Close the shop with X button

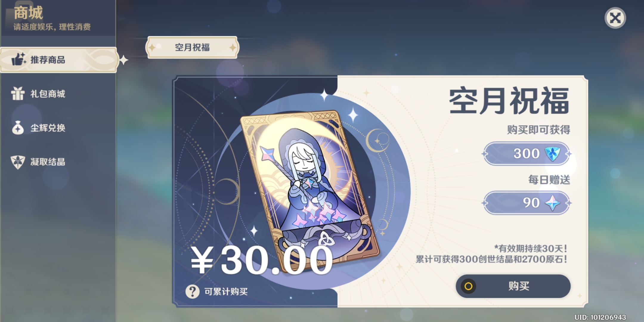pos(615,18)
